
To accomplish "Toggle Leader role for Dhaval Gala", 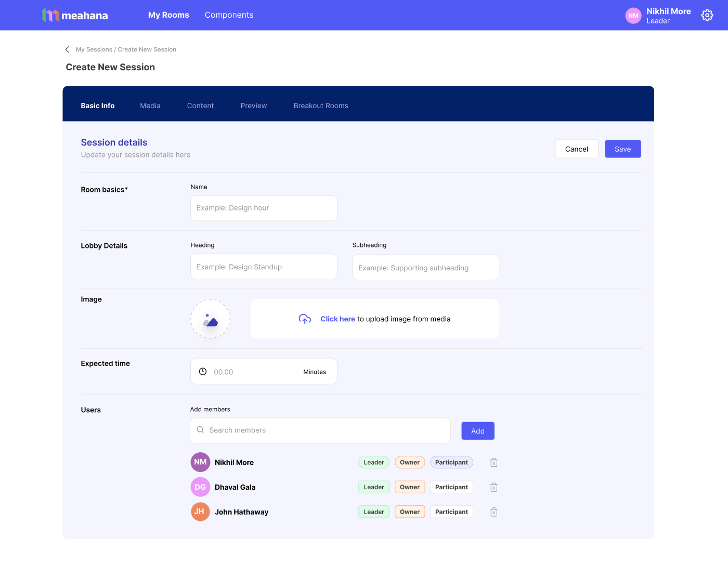I will 374,487.
